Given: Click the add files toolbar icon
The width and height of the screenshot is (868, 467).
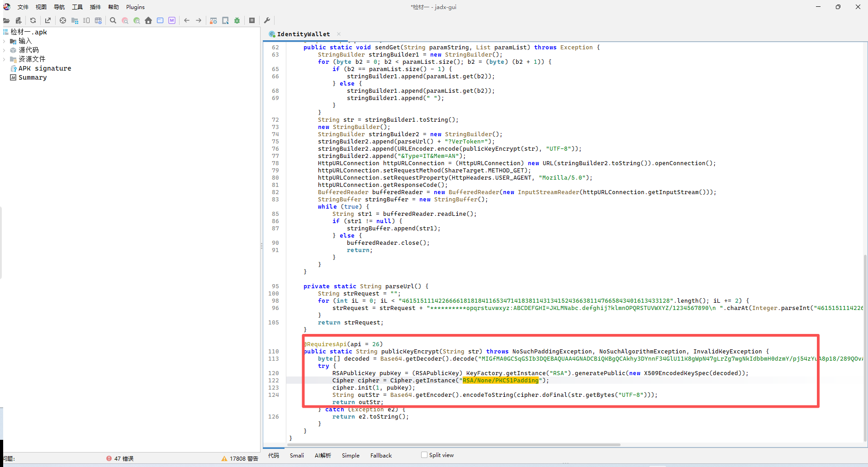Looking at the screenshot, I should point(19,20).
